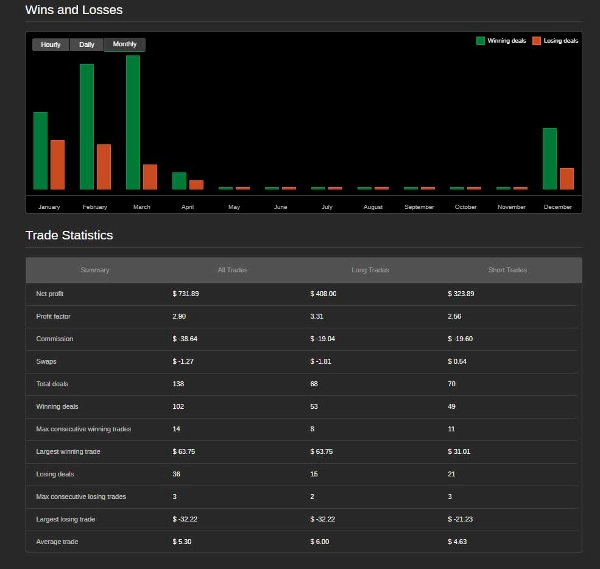Click the January green winning bar
600x569 pixels.
41,151
